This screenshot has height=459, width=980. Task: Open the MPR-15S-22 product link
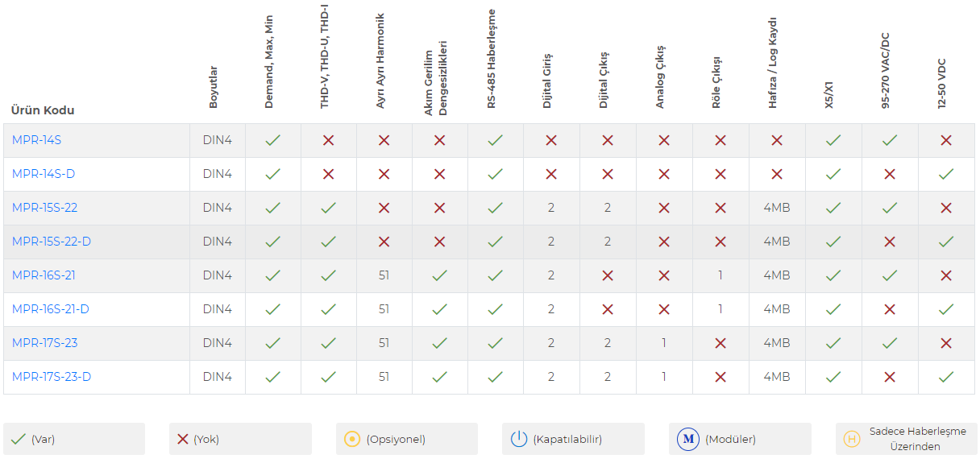pyautogui.click(x=44, y=208)
